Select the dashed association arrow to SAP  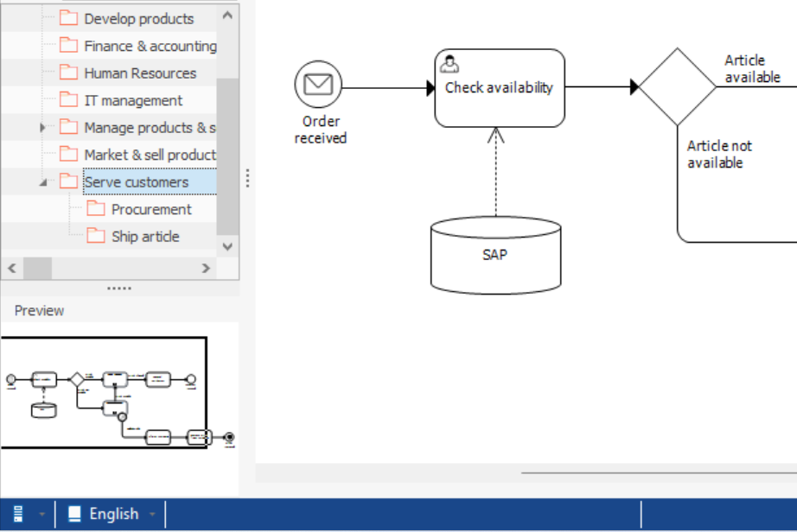pos(495,172)
